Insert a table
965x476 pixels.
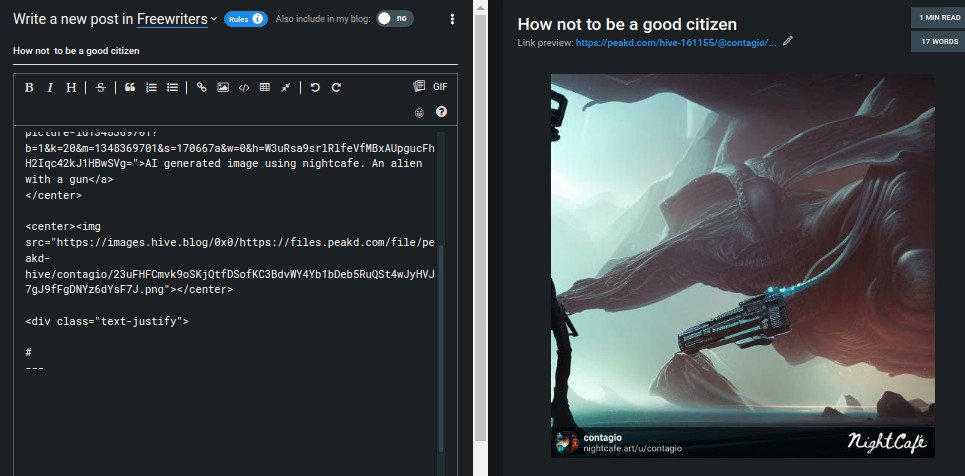tap(265, 87)
